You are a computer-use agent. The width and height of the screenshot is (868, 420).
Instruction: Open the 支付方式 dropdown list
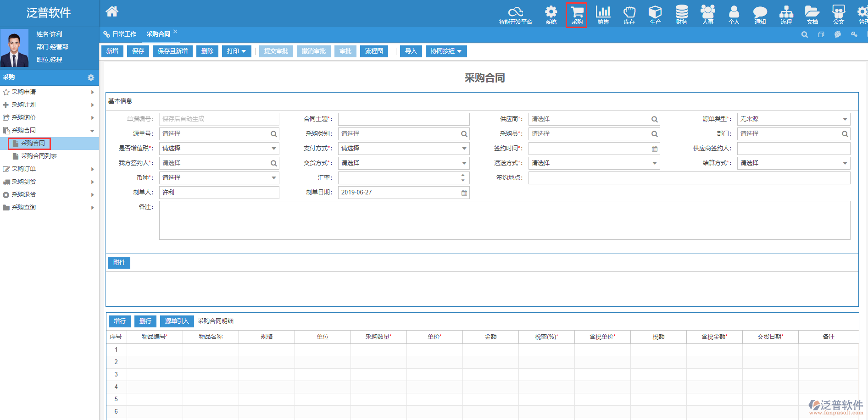click(464, 149)
